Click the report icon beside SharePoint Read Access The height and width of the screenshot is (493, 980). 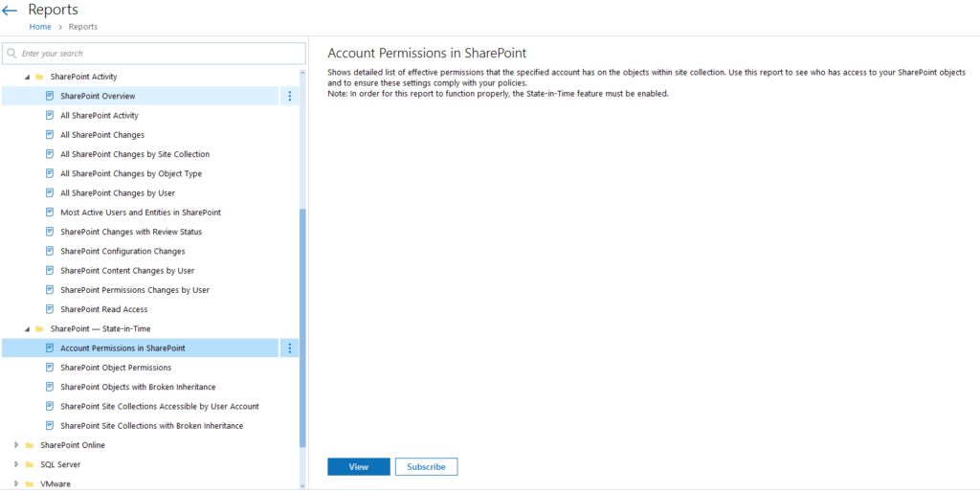tap(50, 309)
